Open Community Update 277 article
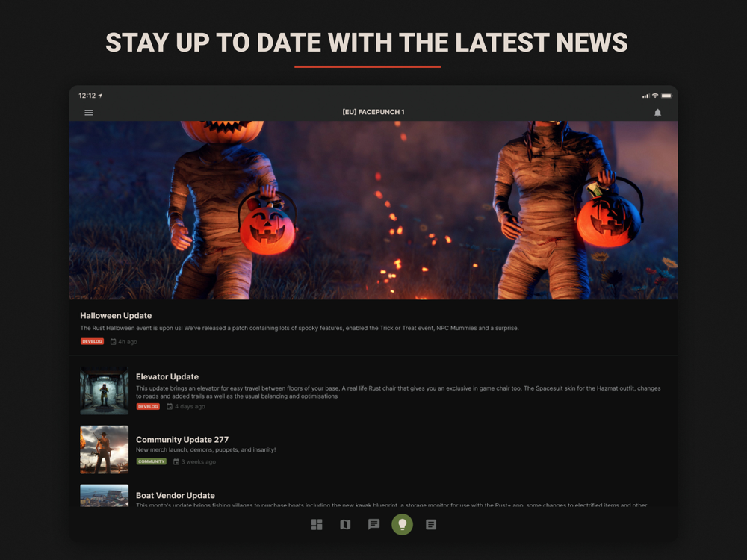747x560 pixels. click(182, 439)
